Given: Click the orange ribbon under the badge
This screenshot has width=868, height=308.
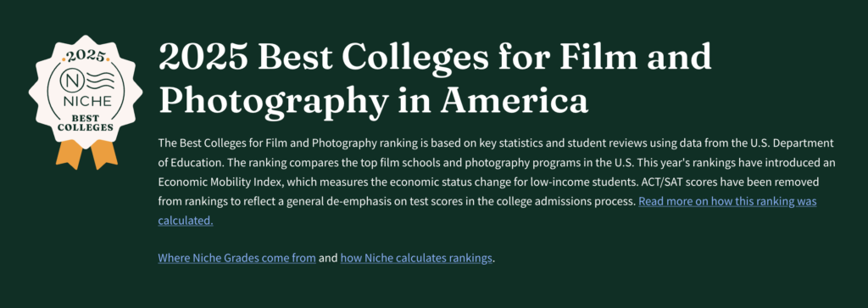Looking at the screenshot, I should tap(86, 154).
